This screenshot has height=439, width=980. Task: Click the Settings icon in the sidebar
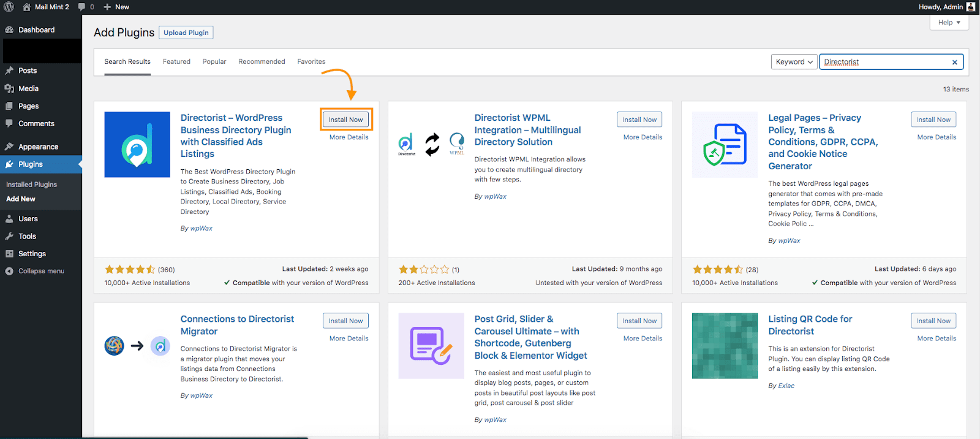pos(9,253)
